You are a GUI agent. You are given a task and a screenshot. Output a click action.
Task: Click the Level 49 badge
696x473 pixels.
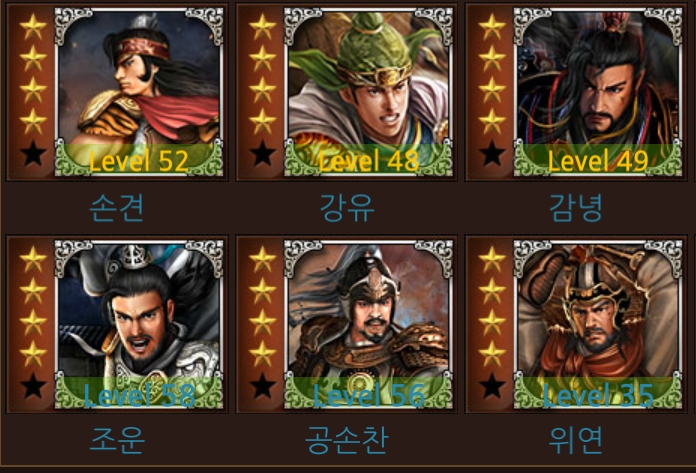598,161
